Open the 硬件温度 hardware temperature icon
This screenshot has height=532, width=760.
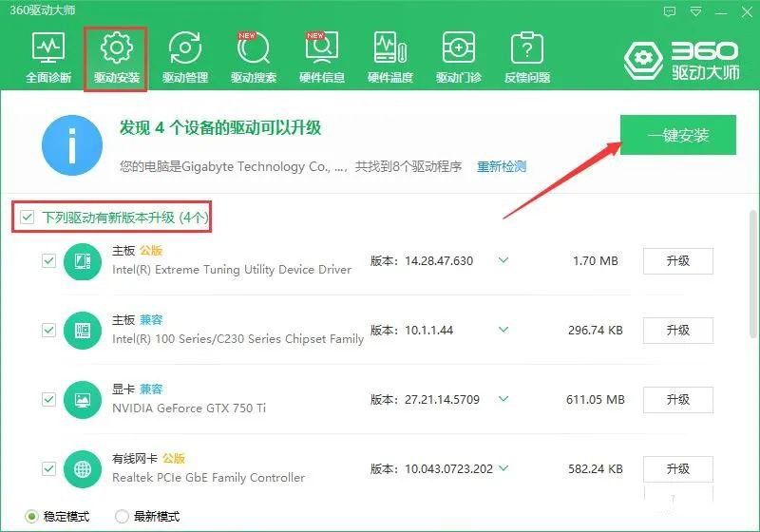click(x=390, y=56)
